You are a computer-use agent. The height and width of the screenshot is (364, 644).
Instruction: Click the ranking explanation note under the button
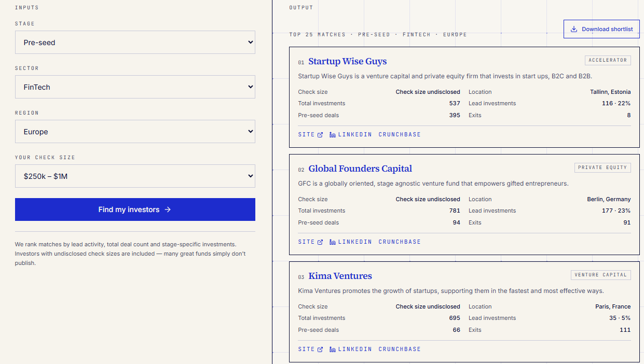pyautogui.click(x=130, y=254)
